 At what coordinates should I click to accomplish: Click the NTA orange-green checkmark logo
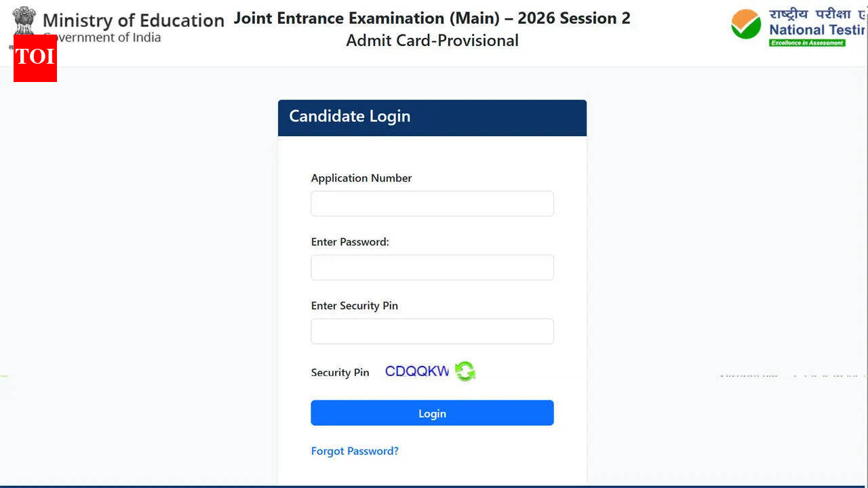pyautogui.click(x=746, y=24)
